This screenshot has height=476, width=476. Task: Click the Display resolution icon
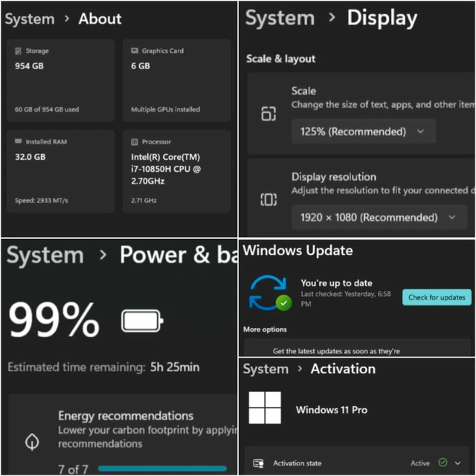coord(268,199)
